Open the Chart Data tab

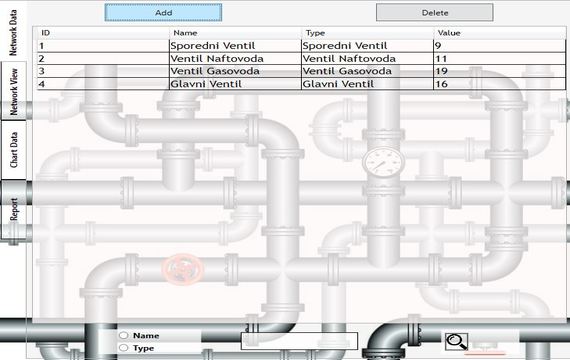pyautogui.click(x=13, y=150)
